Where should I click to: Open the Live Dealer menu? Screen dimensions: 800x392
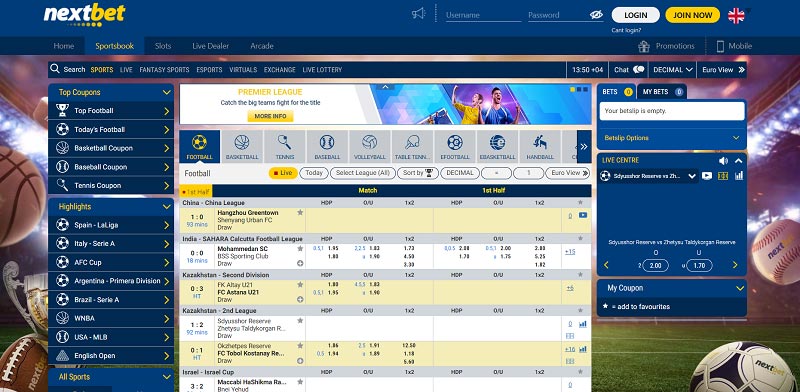[211, 46]
